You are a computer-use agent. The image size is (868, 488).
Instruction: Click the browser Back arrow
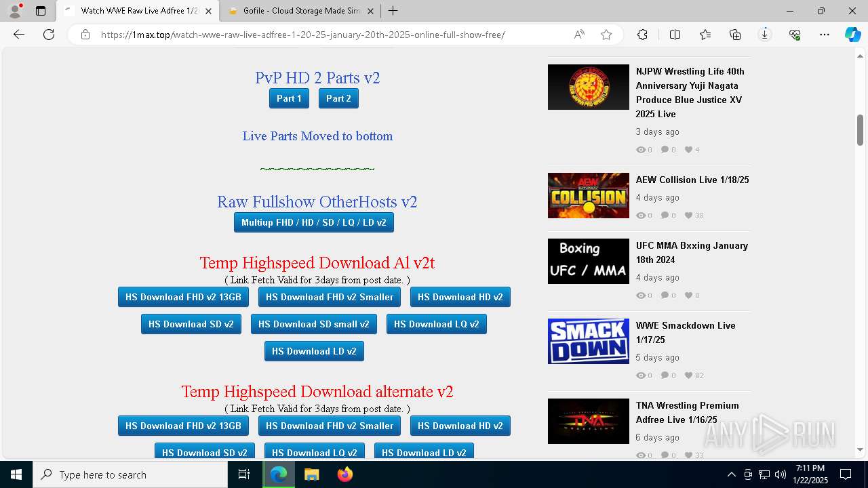pyautogui.click(x=19, y=35)
